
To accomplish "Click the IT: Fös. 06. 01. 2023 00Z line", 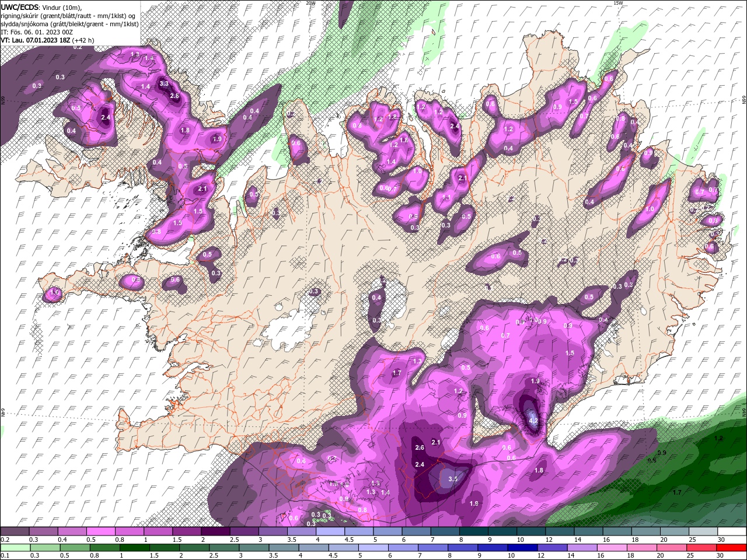I will pos(37,32).
